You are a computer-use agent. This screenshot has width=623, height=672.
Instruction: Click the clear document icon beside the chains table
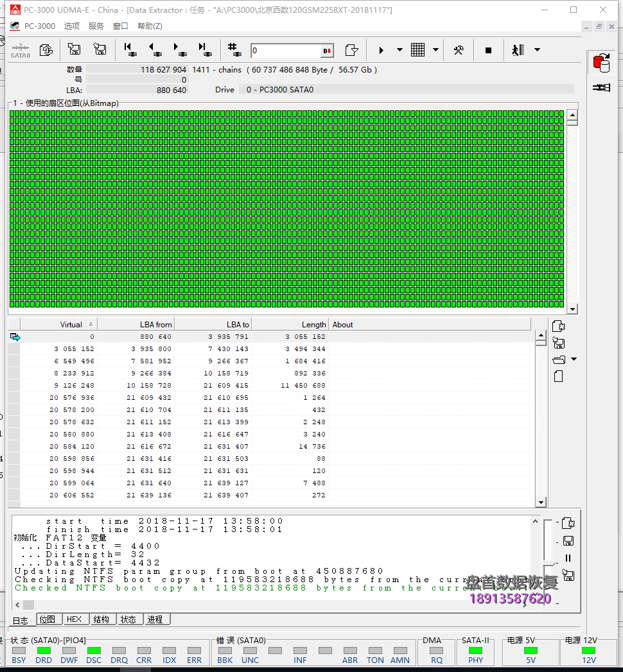coord(559,327)
